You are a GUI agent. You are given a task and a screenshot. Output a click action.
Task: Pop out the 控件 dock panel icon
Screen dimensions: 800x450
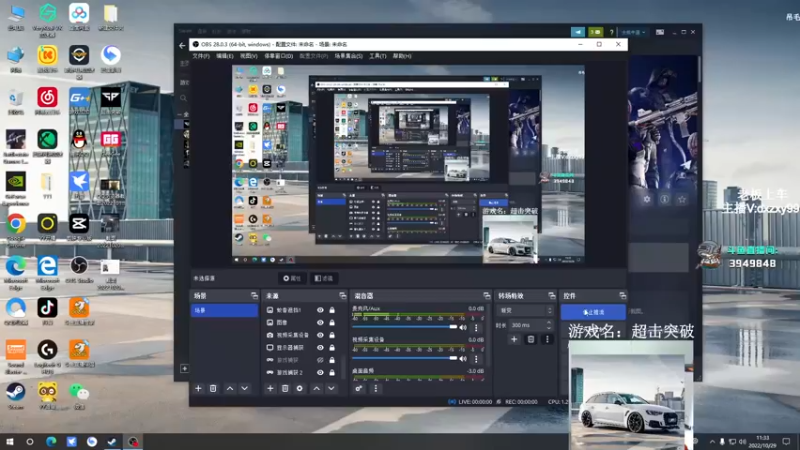(622, 296)
